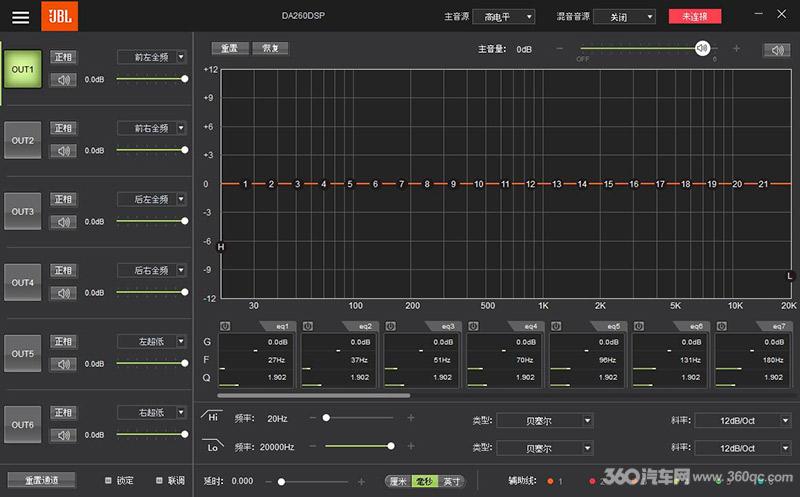Open the Lo filter 斜率 slope dropdown
The width and height of the screenshot is (800, 497).
point(742,448)
